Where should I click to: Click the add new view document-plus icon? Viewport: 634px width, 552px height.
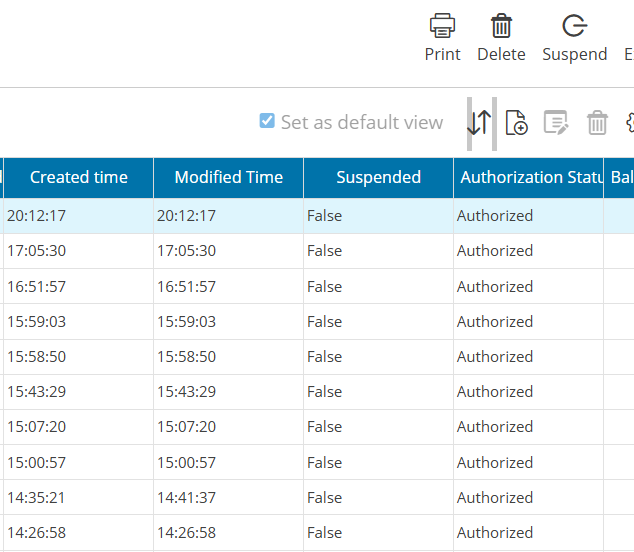516,123
